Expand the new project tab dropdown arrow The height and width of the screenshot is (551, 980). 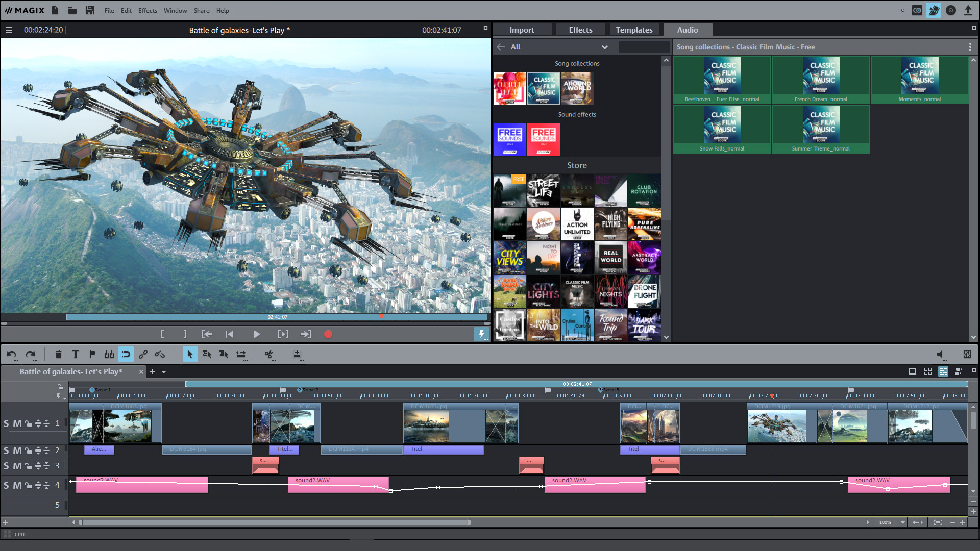pyautogui.click(x=163, y=372)
